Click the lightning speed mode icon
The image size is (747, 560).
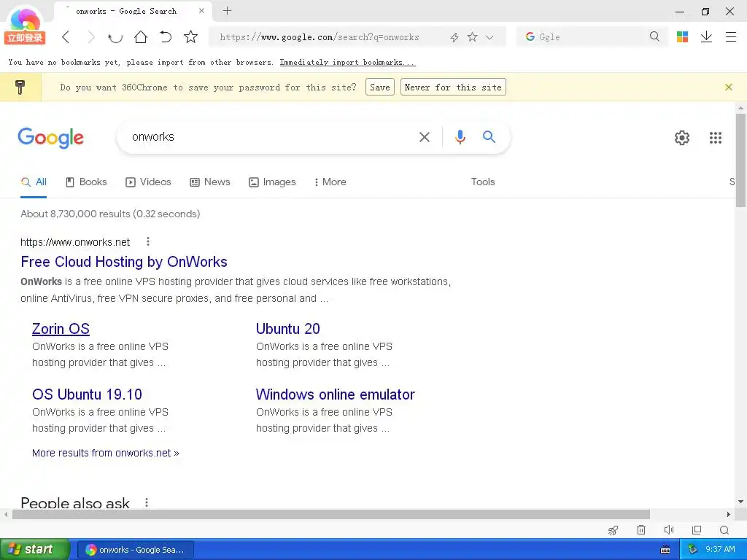454,37
